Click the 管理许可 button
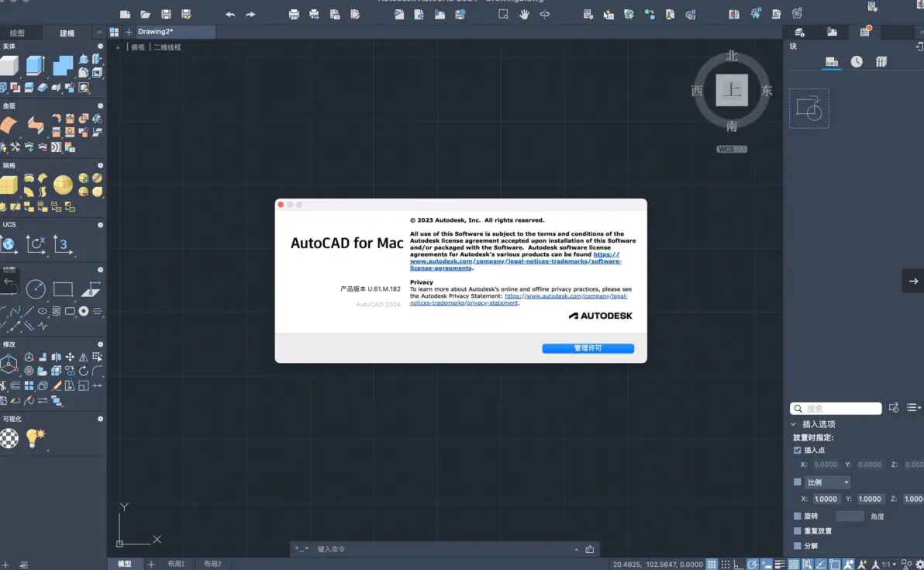The height and width of the screenshot is (570, 924). pyautogui.click(x=588, y=348)
